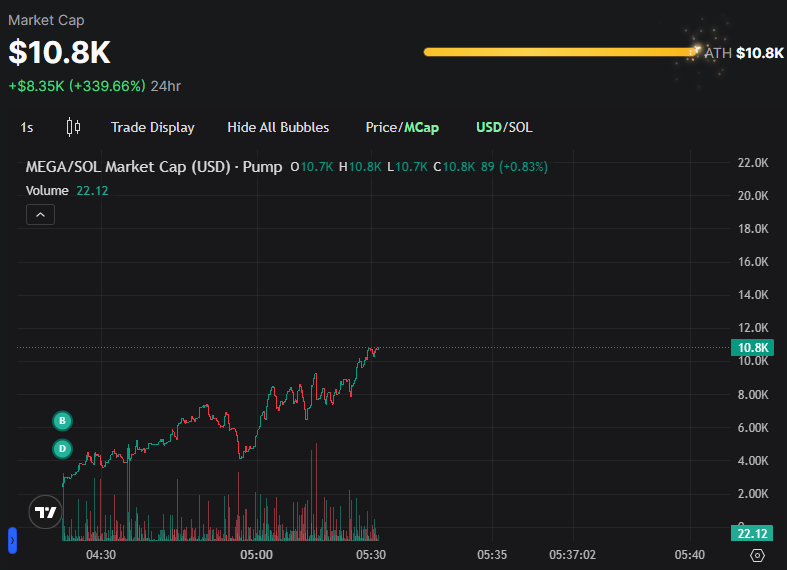Click the 05:30 time axis label
The width and height of the screenshot is (787, 570).
[371, 555]
